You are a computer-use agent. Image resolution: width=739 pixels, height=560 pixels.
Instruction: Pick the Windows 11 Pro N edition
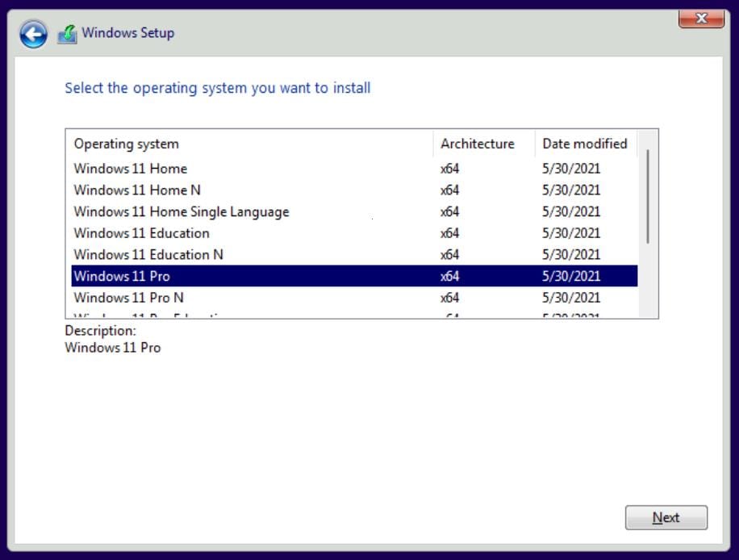pyautogui.click(x=354, y=298)
